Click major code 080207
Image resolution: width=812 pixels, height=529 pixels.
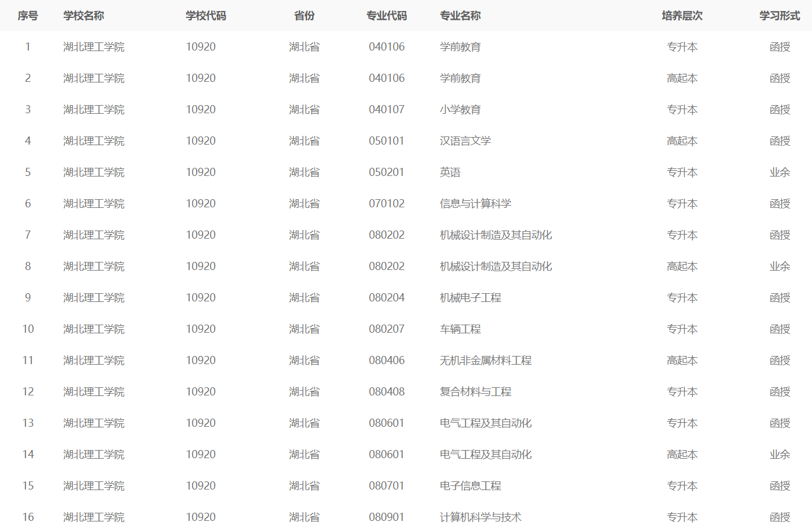[x=387, y=329]
